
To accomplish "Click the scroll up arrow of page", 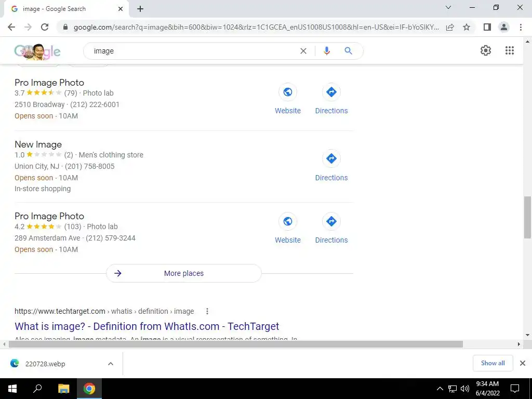I will [x=527, y=42].
